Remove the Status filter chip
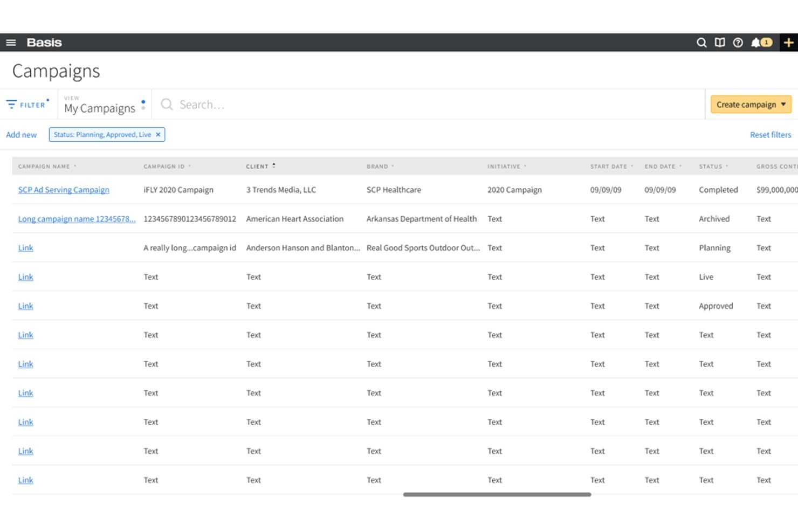The height and width of the screenshot is (532, 798). click(158, 135)
